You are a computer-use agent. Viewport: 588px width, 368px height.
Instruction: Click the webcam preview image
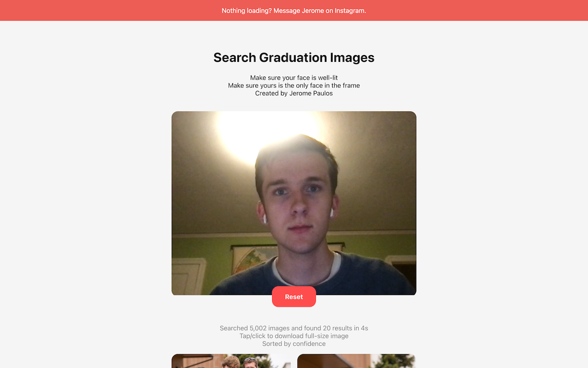[294, 203]
